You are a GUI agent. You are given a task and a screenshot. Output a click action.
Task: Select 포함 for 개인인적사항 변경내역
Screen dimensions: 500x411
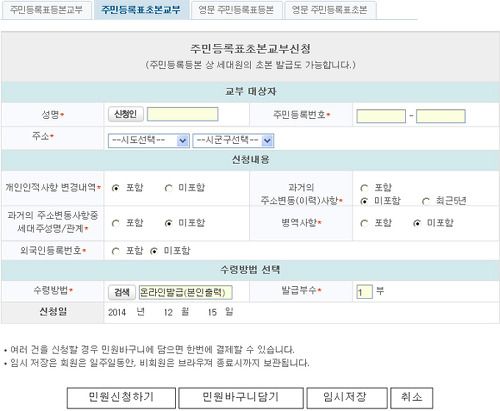pyautogui.click(x=116, y=188)
